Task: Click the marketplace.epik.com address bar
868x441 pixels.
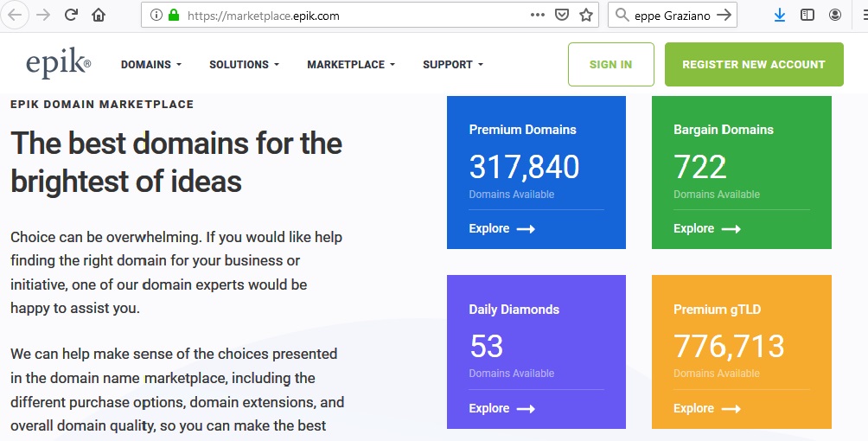Action: 346,15
